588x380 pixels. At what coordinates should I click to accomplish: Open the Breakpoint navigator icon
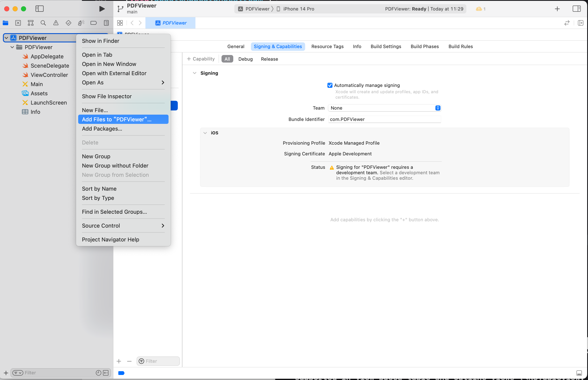point(94,23)
